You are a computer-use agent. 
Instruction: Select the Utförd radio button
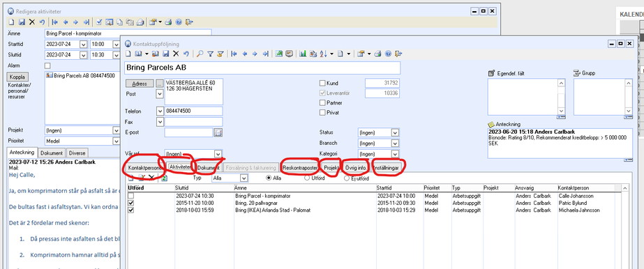tap(307, 178)
